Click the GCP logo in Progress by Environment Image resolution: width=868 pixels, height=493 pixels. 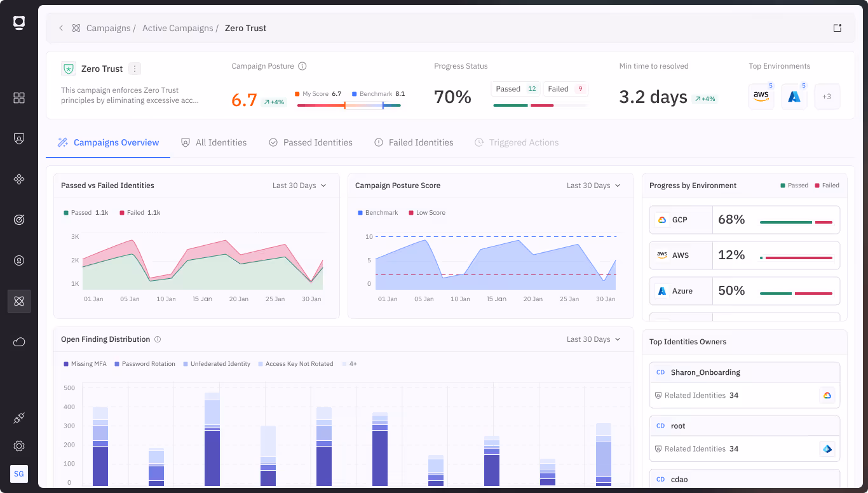click(x=662, y=220)
